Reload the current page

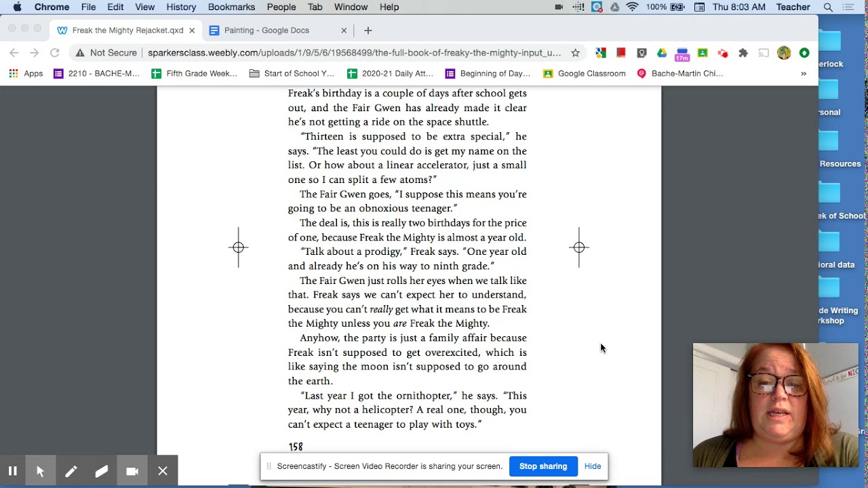(55, 53)
